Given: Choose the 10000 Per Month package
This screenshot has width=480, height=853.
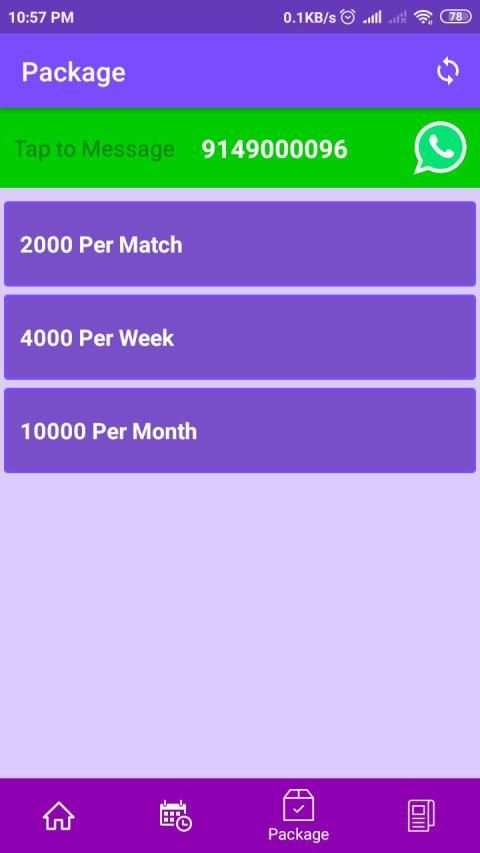Looking at the screenshot, I should (240, 430).
